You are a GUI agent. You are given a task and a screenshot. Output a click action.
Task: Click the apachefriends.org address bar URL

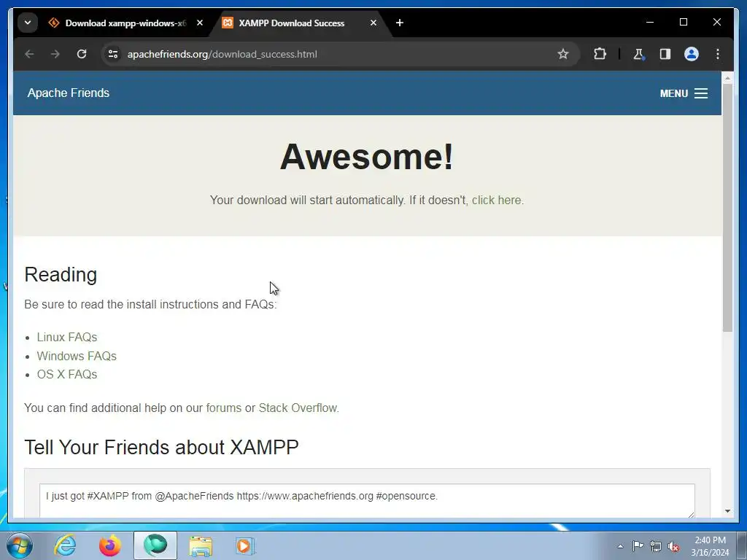click(222, 54)
